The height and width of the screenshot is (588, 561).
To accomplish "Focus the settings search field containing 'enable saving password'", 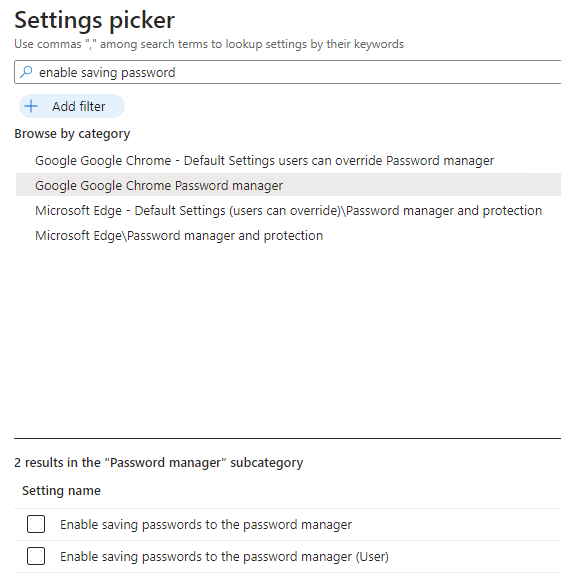I will tap(288, 72).
